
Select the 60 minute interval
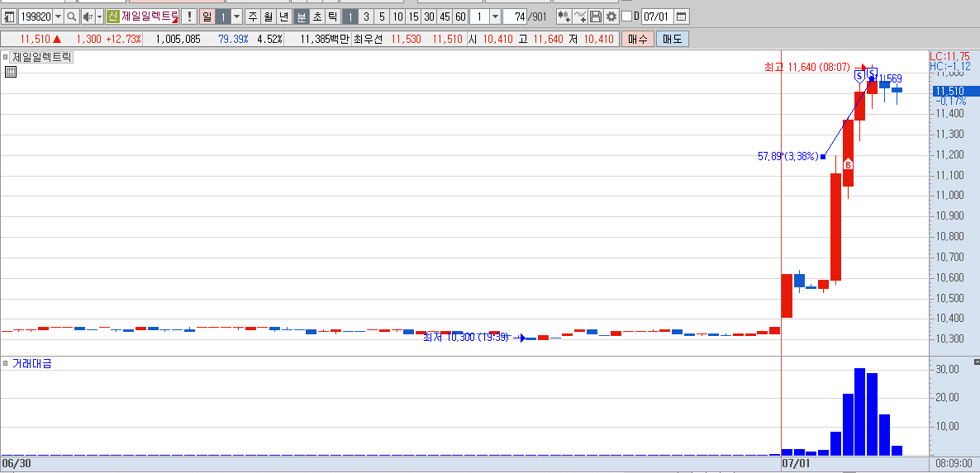(460, 17)
